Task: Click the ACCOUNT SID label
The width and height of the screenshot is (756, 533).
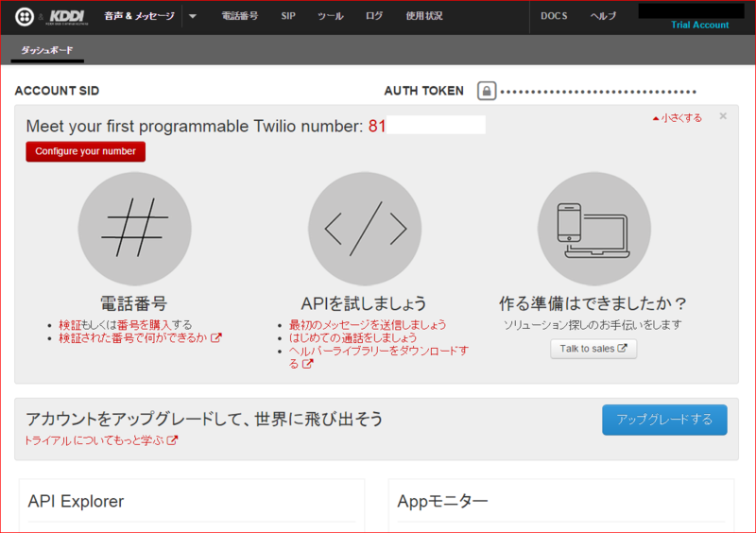Action: point(57,91)
